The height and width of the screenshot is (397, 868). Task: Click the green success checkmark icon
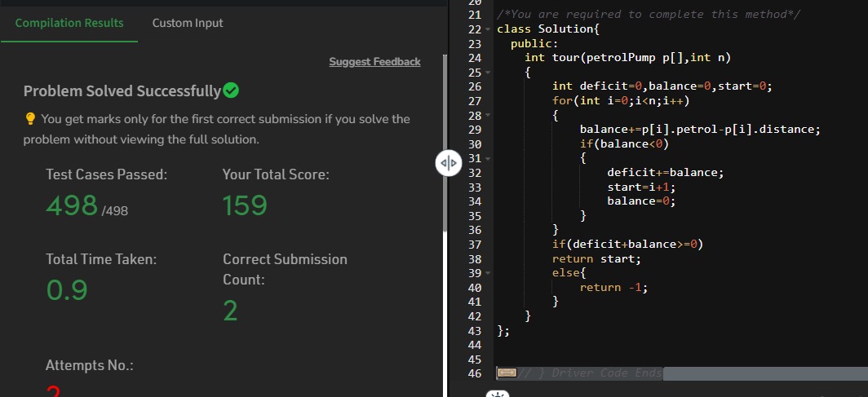click(x=231, y=90)
